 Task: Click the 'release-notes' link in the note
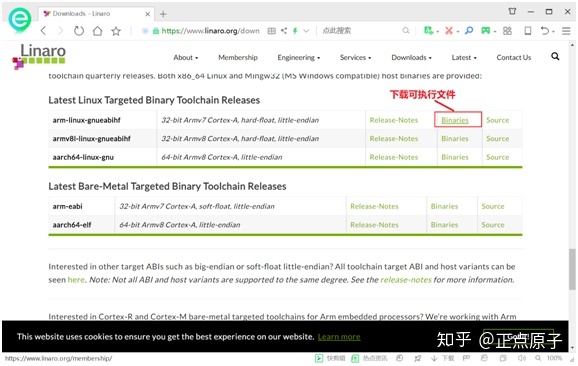pyautogui.click(x=406, y=280)
